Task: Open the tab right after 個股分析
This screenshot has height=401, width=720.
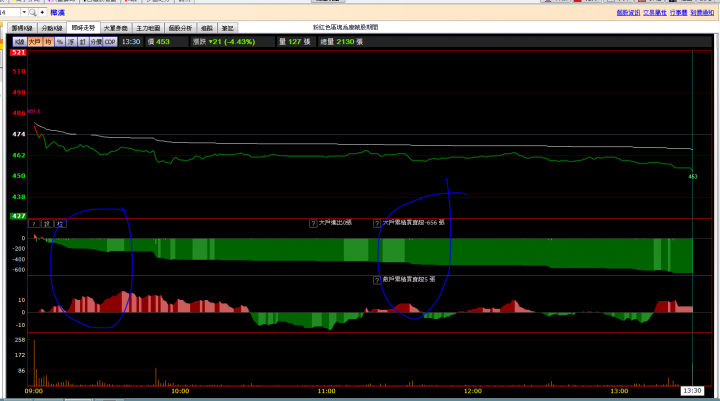Action: coord(207,28)
